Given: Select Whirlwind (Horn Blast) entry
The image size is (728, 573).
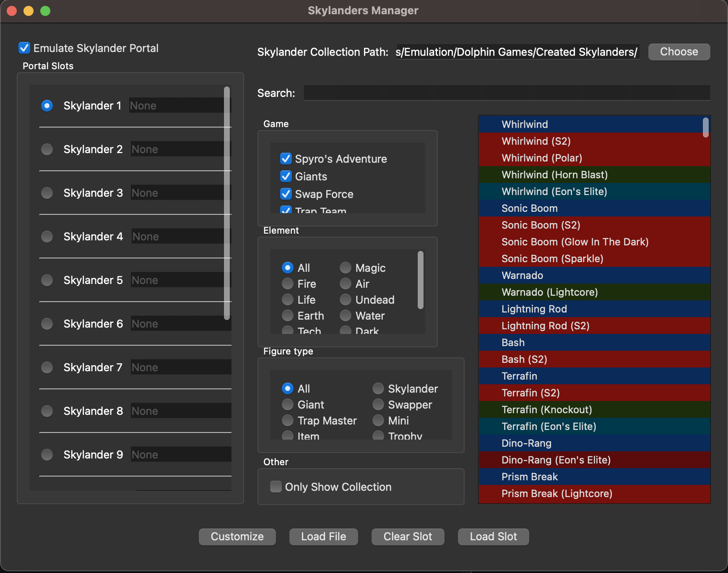Looking at the screenshot, I should click(594, 175).
